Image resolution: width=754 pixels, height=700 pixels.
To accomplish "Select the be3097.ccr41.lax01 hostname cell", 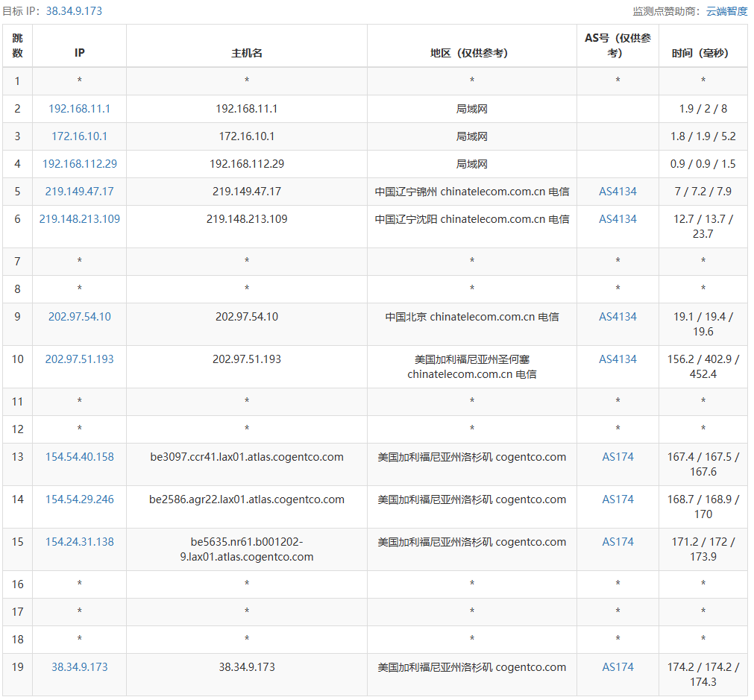I will pyautogui.click(x=247, y=457).
